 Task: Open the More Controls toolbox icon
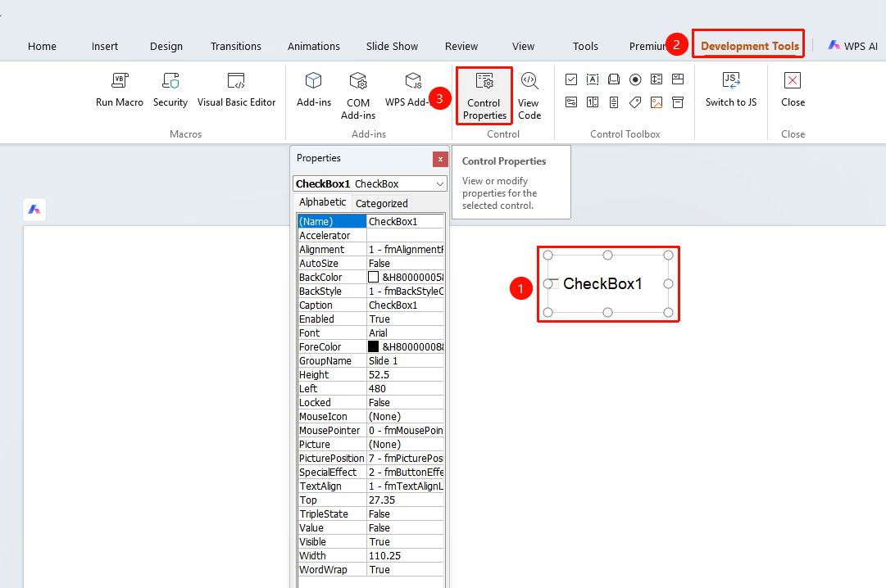click(678, 102)
